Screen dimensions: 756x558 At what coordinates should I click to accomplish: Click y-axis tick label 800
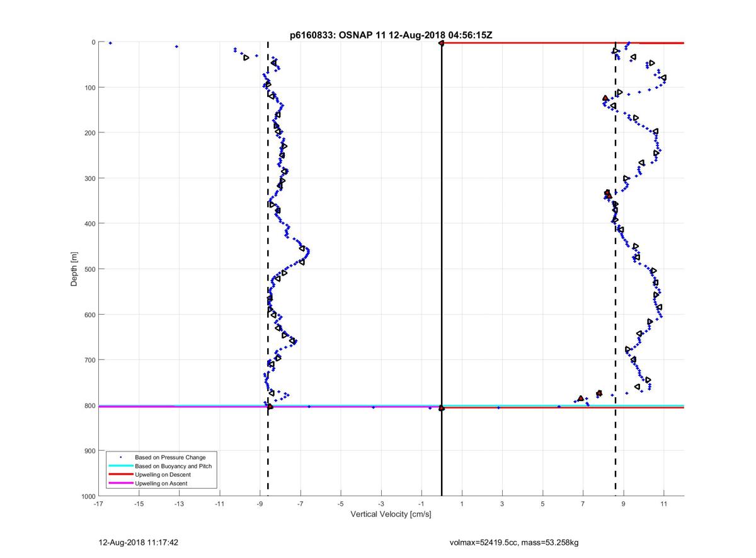pos(89,405)
